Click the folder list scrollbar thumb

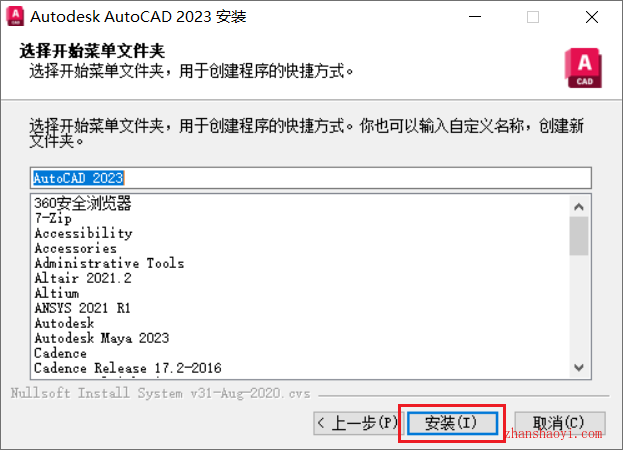click(579, 236)
